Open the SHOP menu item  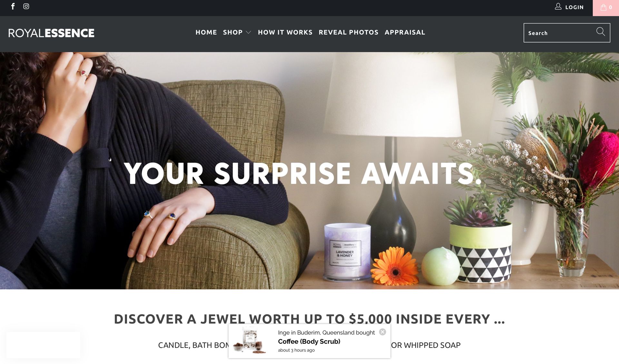point(233,32)
